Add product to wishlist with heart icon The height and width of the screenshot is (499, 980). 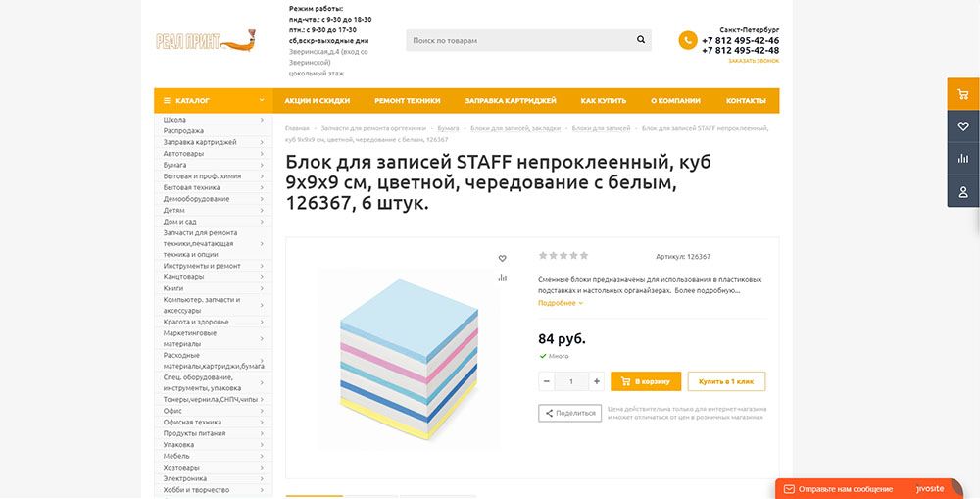pos(503,259)
